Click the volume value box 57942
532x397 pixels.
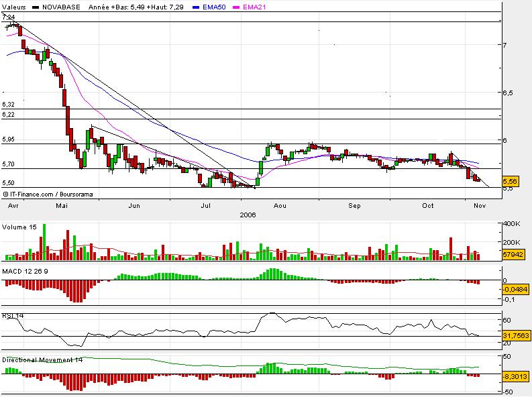pos(513,254)
